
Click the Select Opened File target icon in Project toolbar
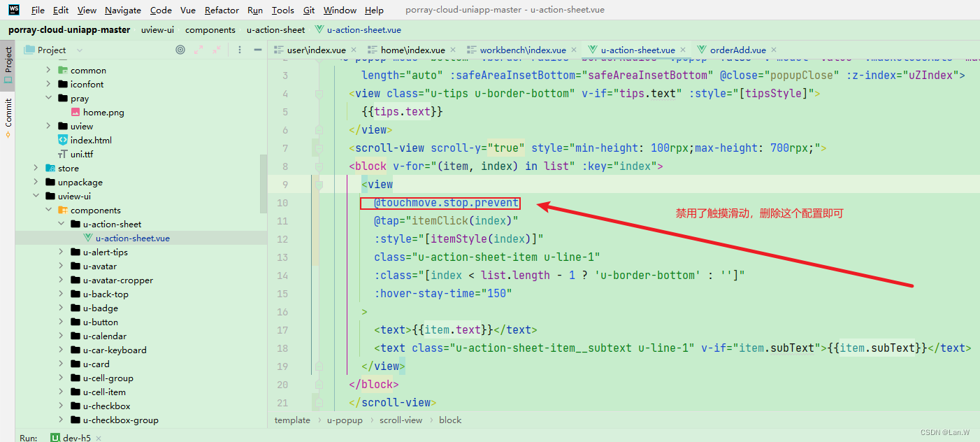pyautogui.click(x=180, y=50)
